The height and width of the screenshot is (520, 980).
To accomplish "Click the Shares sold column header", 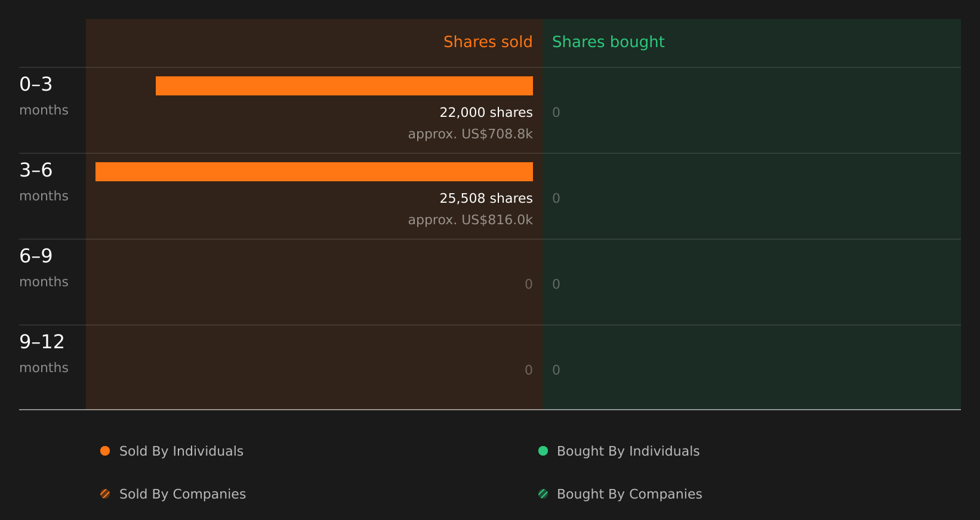I will click(x=488, y=42).
